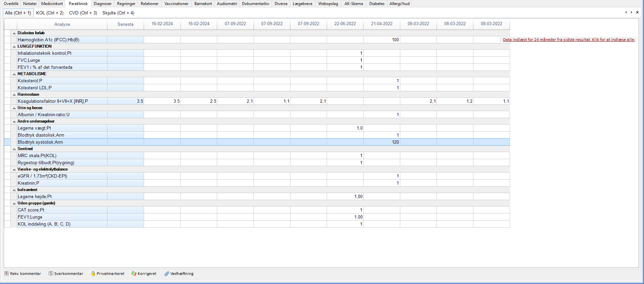Collapse the Væske- og elektrolytbalance group
The image size is (644, 284).
[x=14, y=170]
